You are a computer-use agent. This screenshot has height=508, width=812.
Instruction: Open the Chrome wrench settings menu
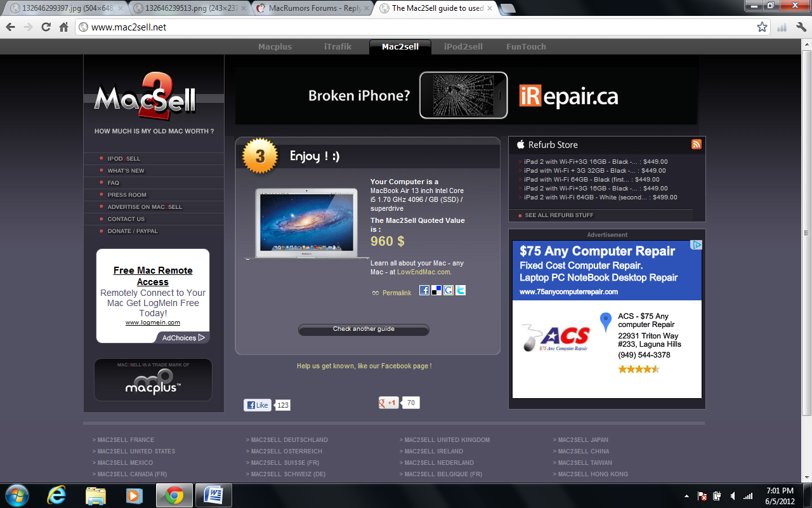[801, 27]
